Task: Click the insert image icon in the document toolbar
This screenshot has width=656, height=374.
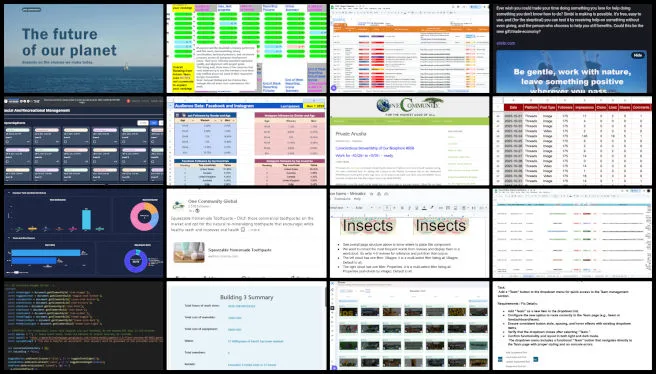Action: click(x=455, y=207)
